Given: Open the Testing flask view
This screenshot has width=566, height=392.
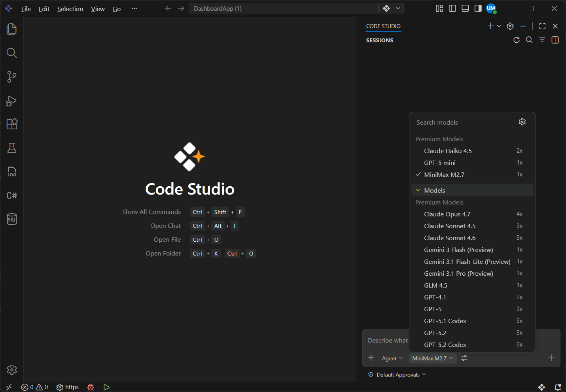Looking at the screenshot, I should coord(12,148).
